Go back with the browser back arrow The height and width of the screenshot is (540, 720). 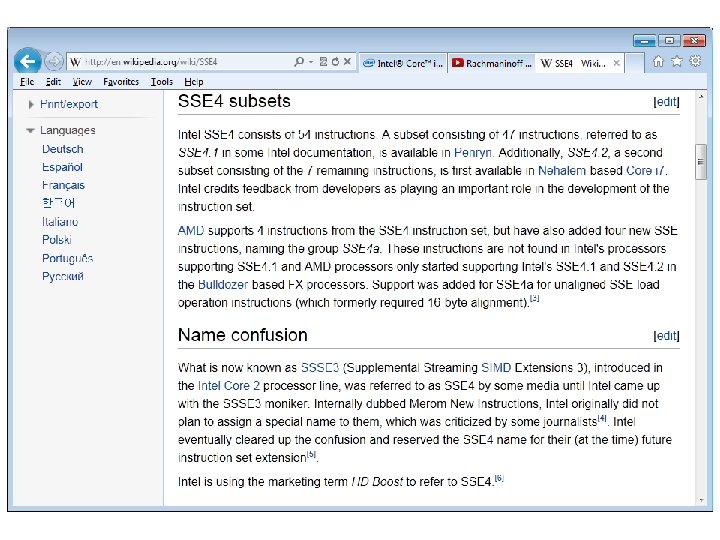pos(28,61)
